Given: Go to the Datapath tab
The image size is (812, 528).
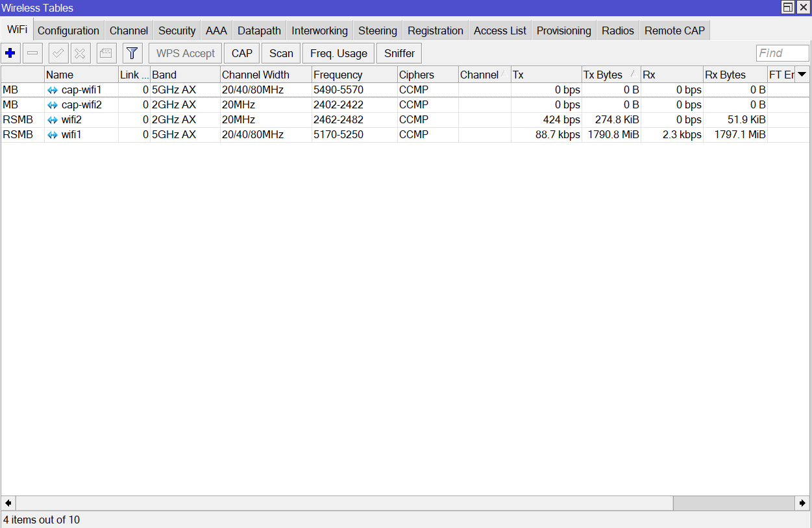Looking at the screenshot, I should [x=259, y=30].
